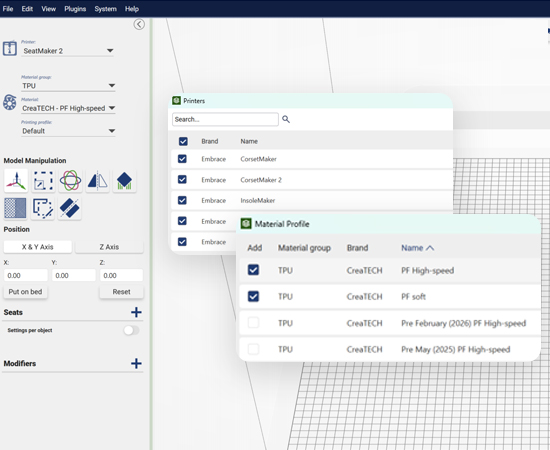550x450 pixels.
Task: Open the Help menu
Action: (132, 9)
